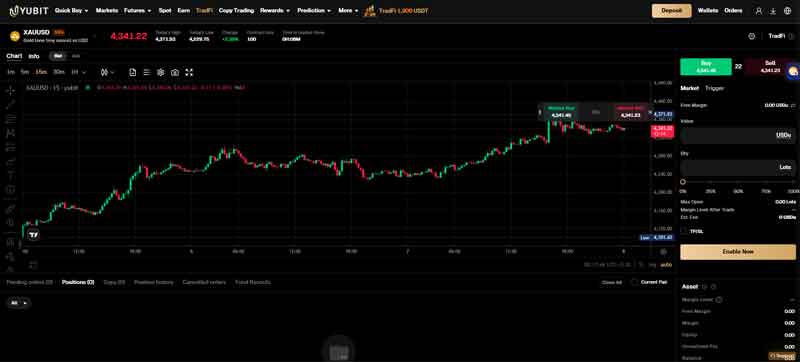Open the Pending orders tab
This screenshot has width=800, height=362.
30,282
